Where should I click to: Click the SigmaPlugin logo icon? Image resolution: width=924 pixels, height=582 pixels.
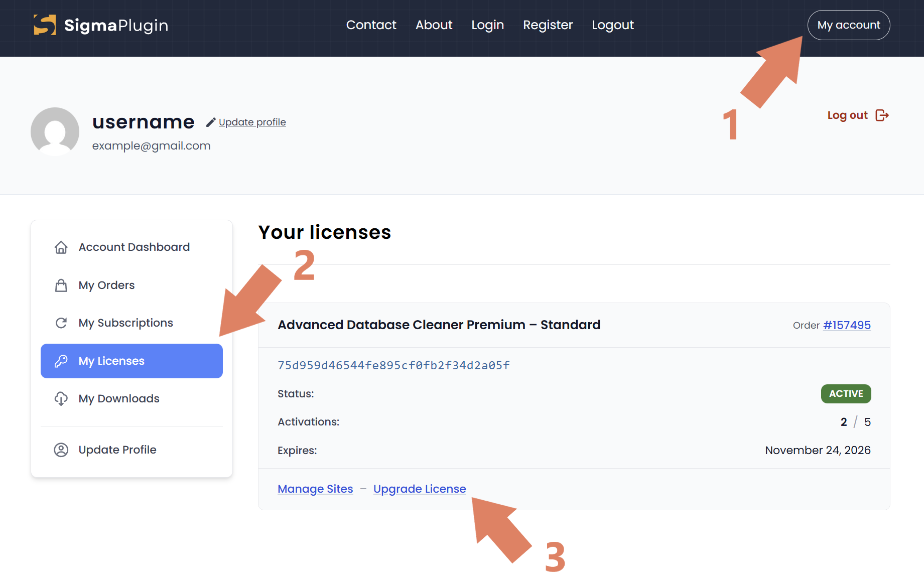(x=45, y=25)
